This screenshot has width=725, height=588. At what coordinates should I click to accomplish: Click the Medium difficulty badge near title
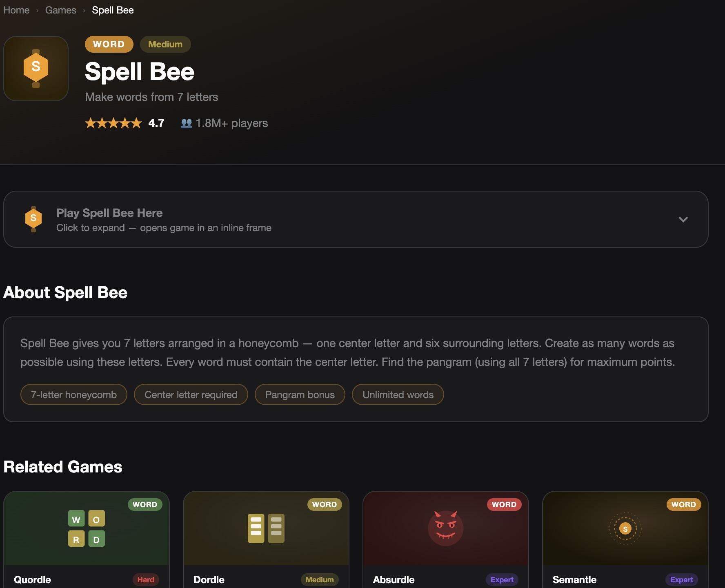pyautogui.click(x=165, y=45)
